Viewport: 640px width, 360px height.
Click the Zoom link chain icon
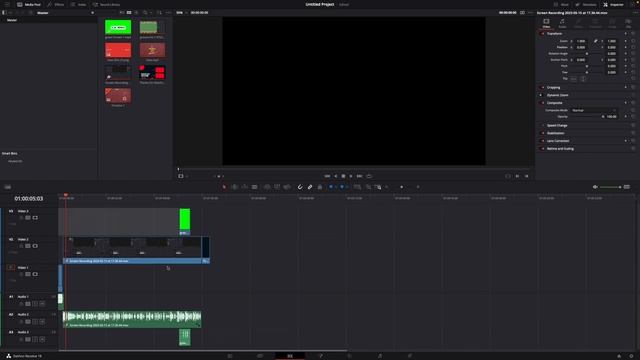[x=596, y=41]
